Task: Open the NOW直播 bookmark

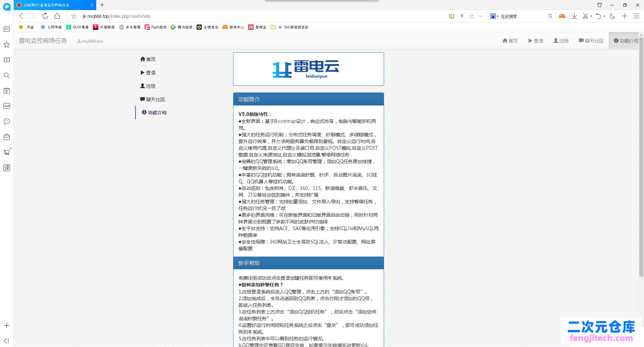Action: (x=77, y=27)
